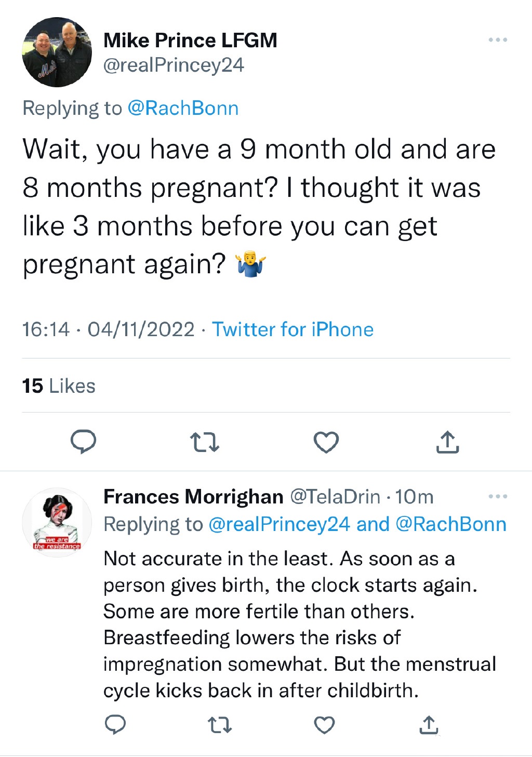
Task: Open the Twitter for iPhone source link
Action: coord(293,329)
